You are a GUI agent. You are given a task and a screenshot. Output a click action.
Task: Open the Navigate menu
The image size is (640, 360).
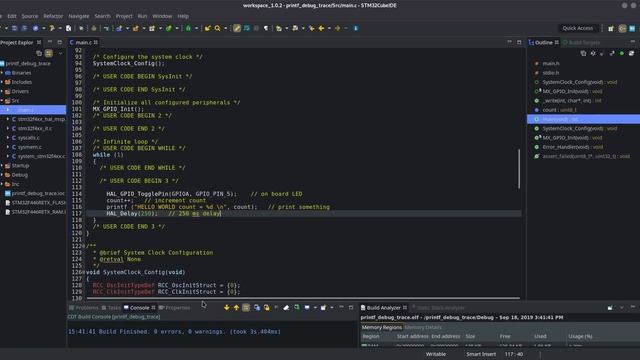tap(79, 16)
